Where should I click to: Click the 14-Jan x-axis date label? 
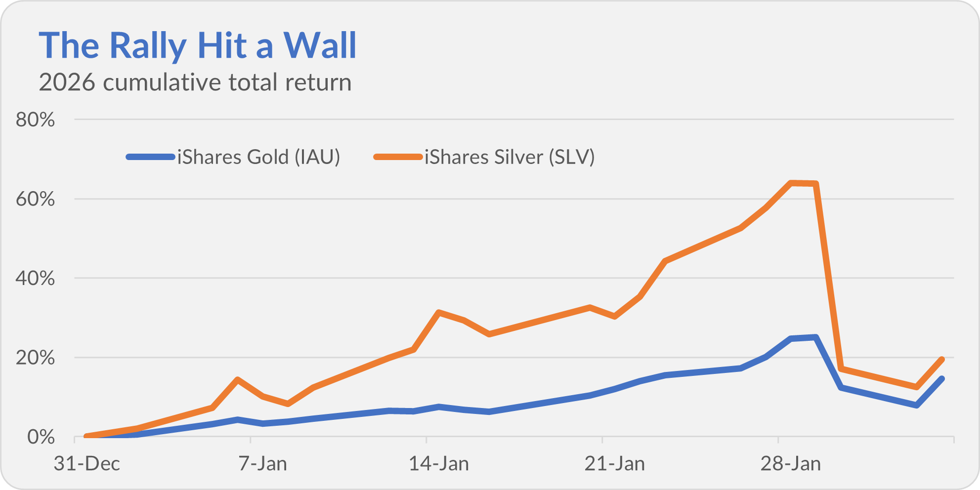(438, 464)
